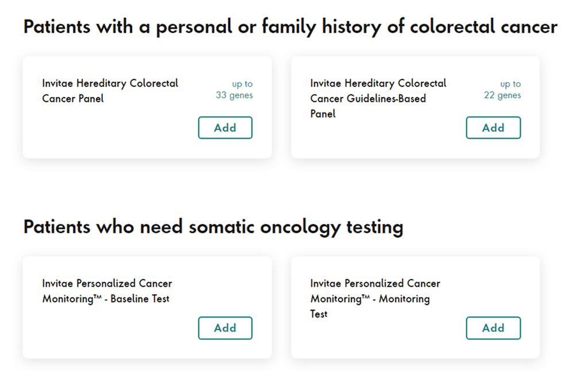Click the 'up to 22 genes' label
The height and width of the screenshot is (371, 588).
tap(503, 90)
